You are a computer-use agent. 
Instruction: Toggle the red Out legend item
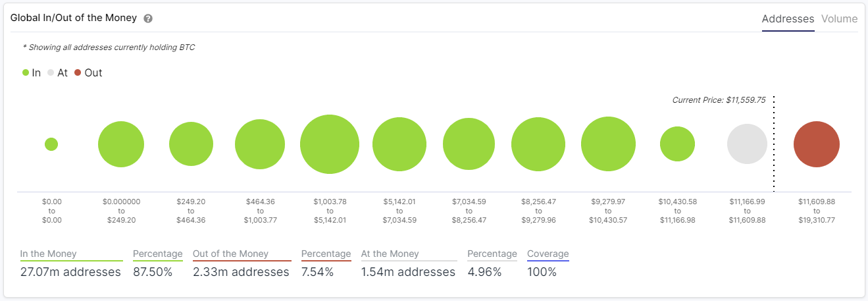(x=88, y=73)
